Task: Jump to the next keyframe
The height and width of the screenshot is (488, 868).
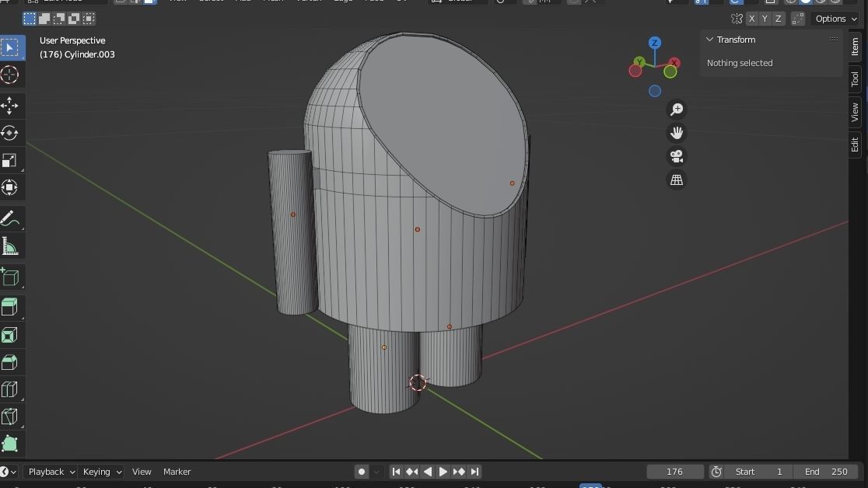Action: point(459,472)
